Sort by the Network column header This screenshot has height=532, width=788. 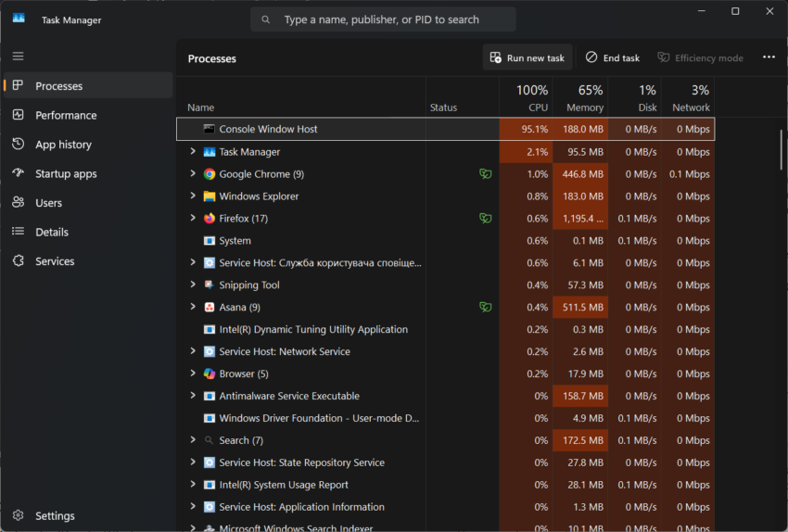click(688, 97)
